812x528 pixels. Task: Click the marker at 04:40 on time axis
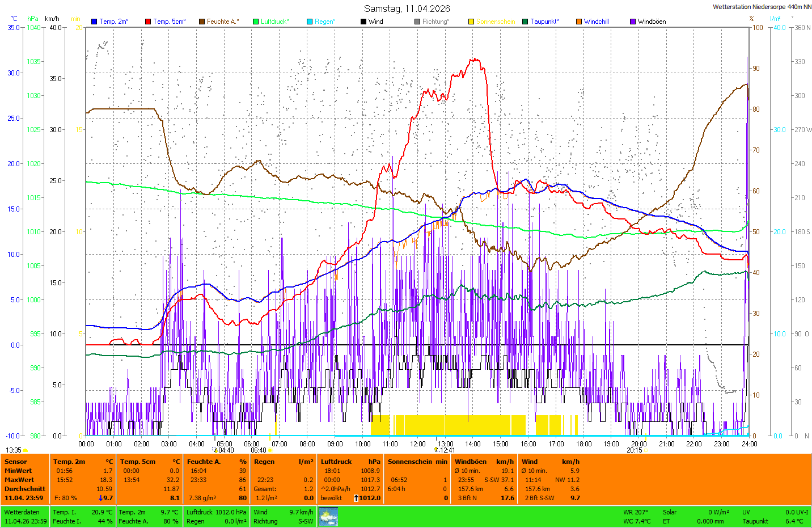click(215, 450)
